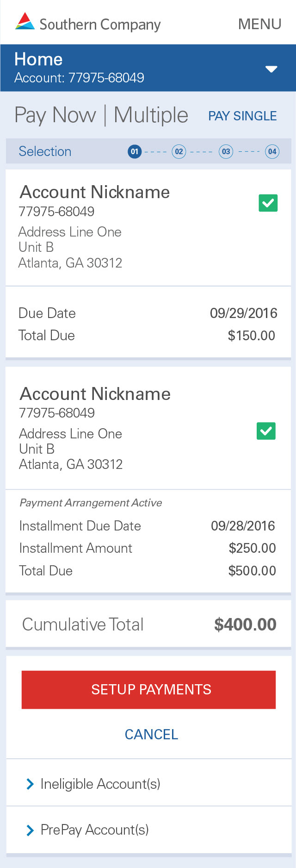Jump to step 02 circle
Screen dimensions: 296x868
point(179,151)
